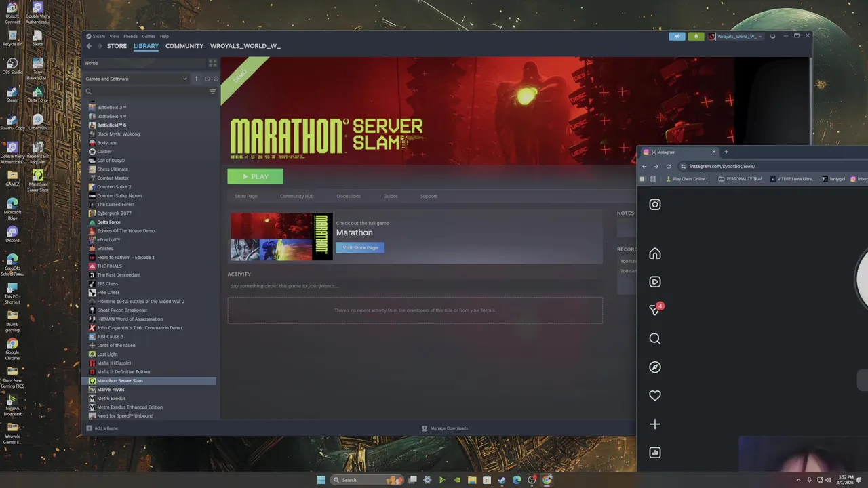This screenshot has height=488, width=868.
Task: Switch to Big Picture mode icon
Action: pos(772,36)
